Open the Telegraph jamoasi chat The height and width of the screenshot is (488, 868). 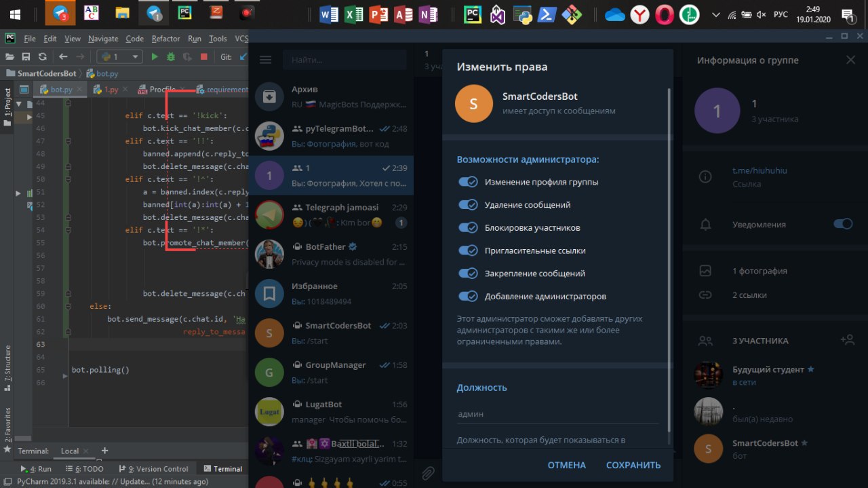[331, 214]
